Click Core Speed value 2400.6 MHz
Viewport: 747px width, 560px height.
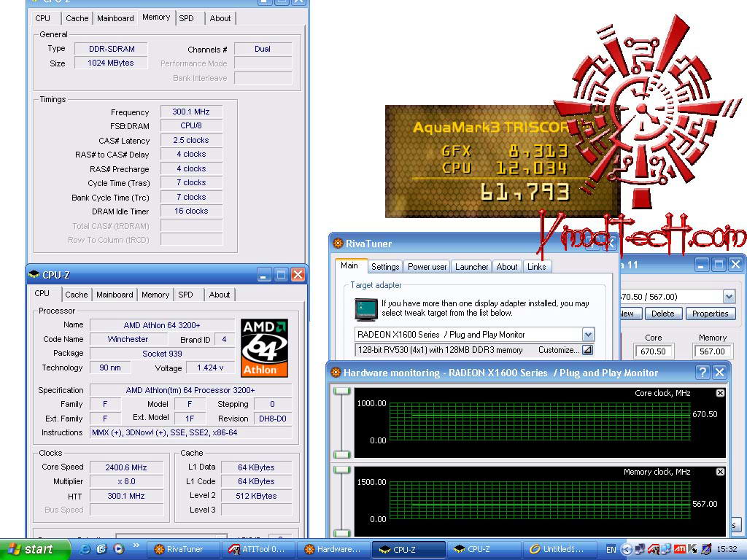(x=126, y=467)
